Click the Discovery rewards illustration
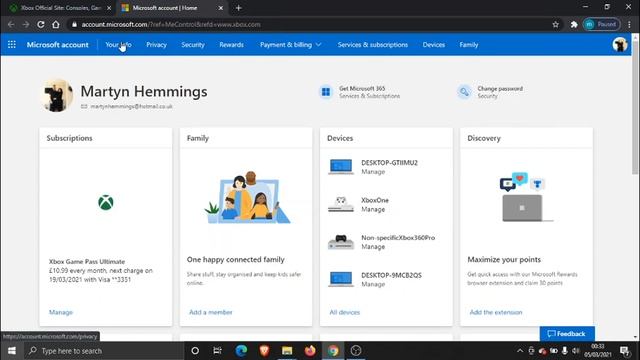 (x=526, y=198)
